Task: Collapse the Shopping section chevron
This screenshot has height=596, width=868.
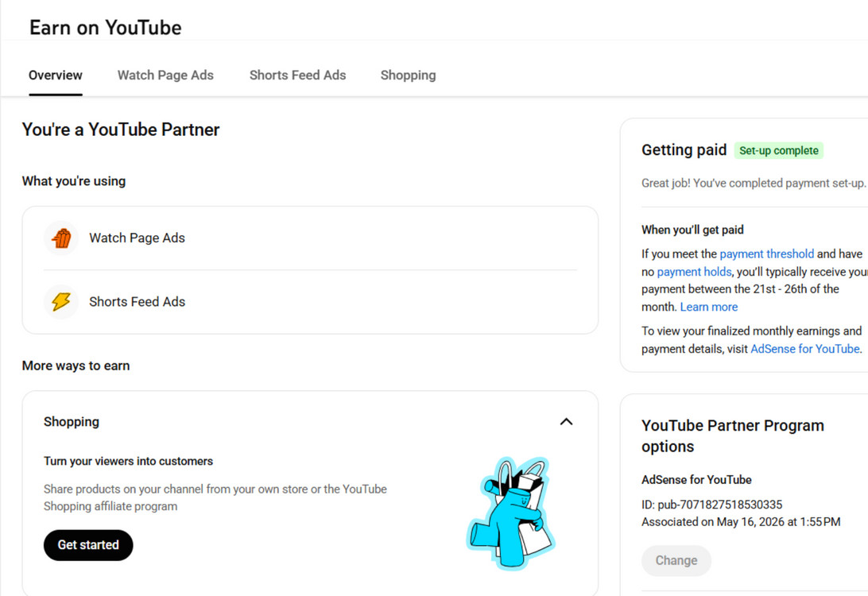Action: point(566,422)
